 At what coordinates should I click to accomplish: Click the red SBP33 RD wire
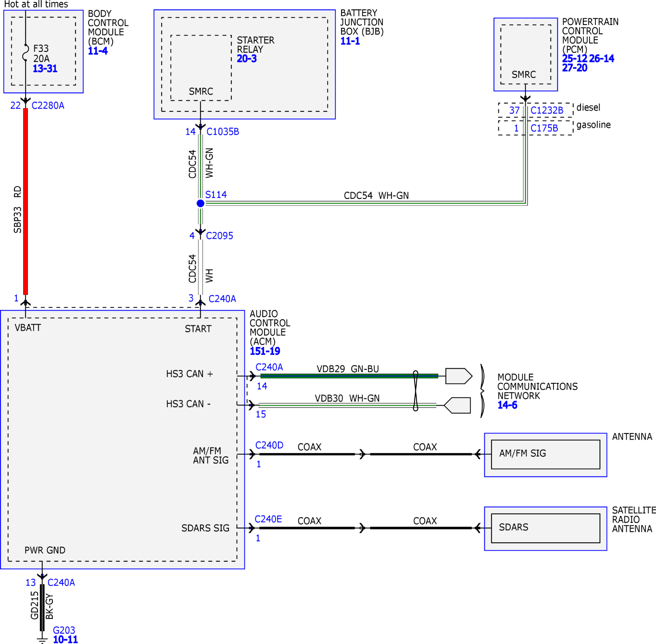click(x=25, y=201)
